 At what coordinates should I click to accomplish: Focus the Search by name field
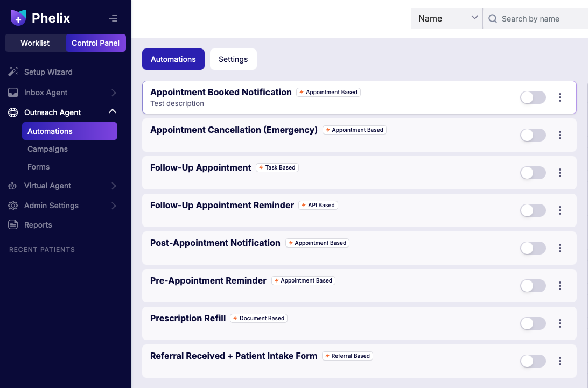point(535,18)
